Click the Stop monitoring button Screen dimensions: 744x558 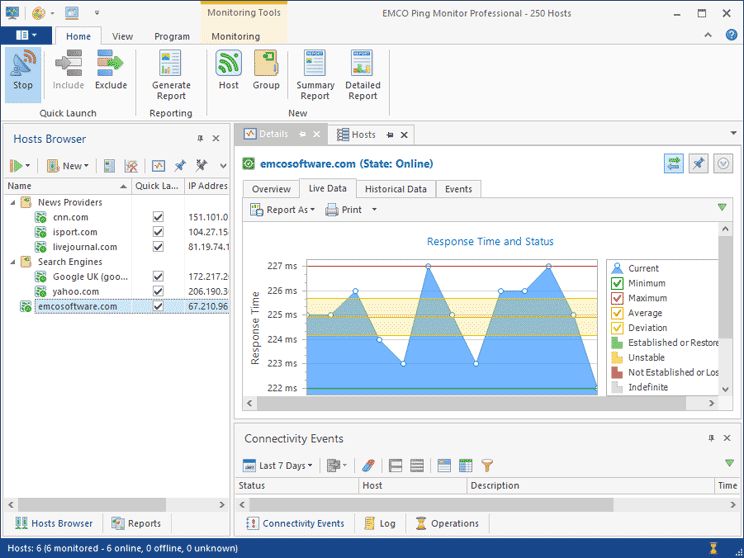(23, 73)
